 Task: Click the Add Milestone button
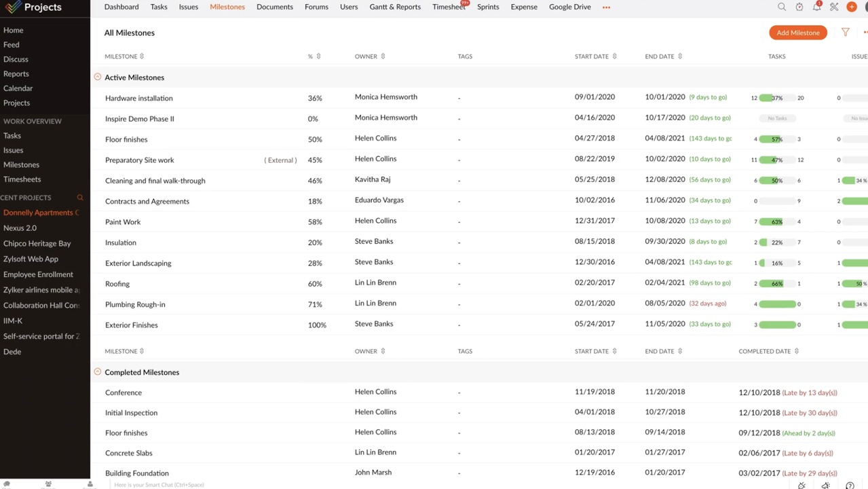click(x=797, y=33)
